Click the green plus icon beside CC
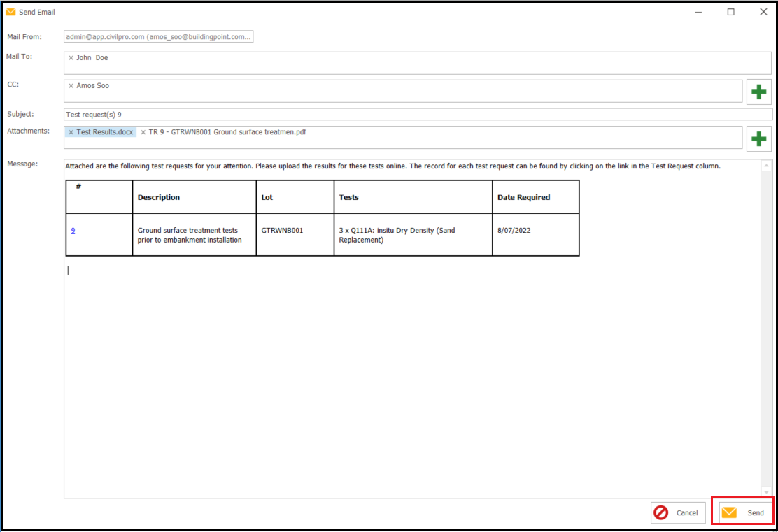 (x=758, y=92)
